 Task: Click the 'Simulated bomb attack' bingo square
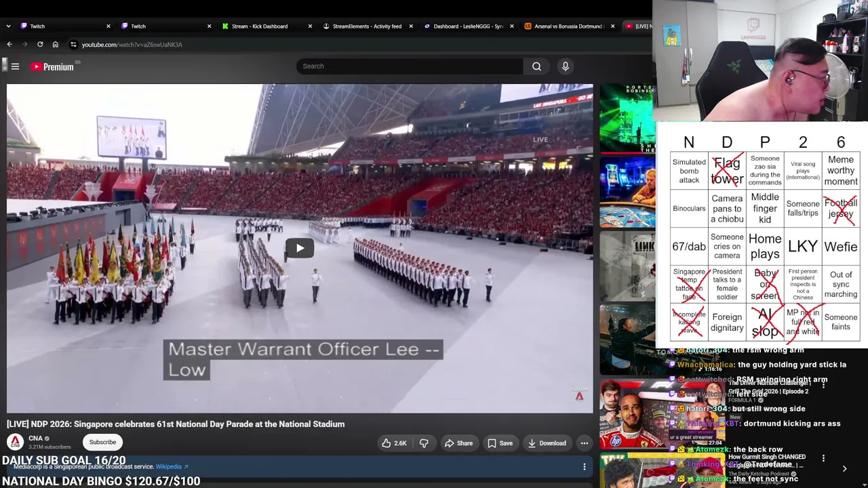pyautogui.click(x=689, y=171)
